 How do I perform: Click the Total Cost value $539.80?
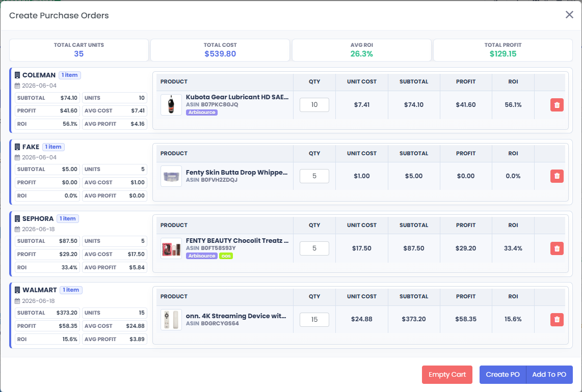220,54
